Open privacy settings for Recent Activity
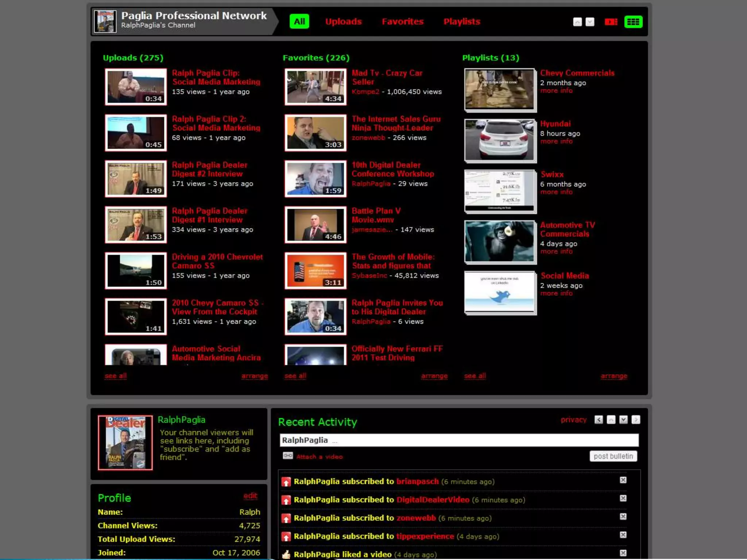The height and width of the screenshot is (560, 747). [x=574, y=420]
